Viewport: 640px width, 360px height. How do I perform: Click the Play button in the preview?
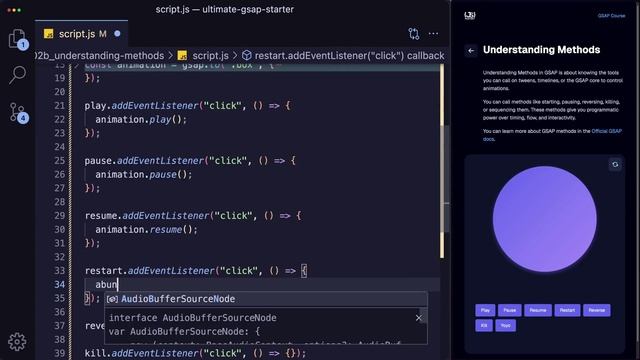coord(485,310)
